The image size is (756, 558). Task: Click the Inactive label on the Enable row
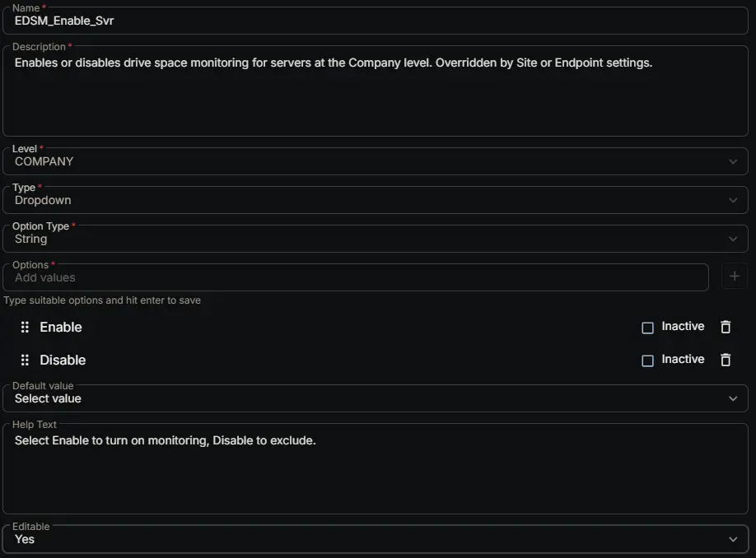coord(683,326)
